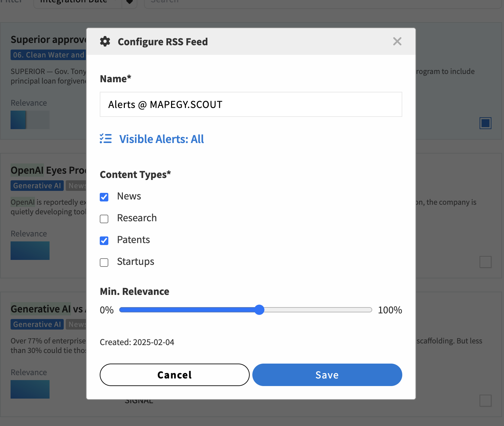
Task: Save the RSS feed settings
Action: pyautogui.click(x=327, y=375)
